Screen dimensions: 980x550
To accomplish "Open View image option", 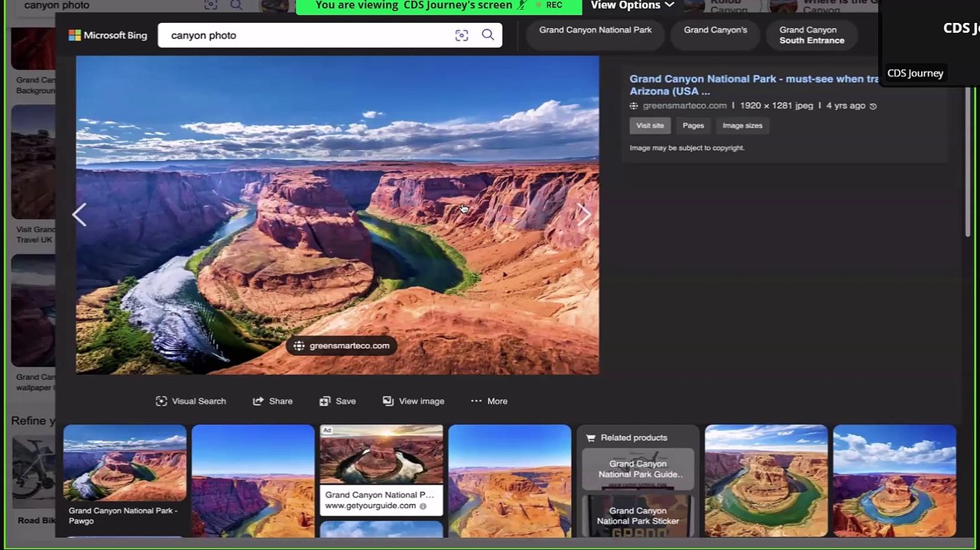I will pyautogui.click(x=413, y=401).
